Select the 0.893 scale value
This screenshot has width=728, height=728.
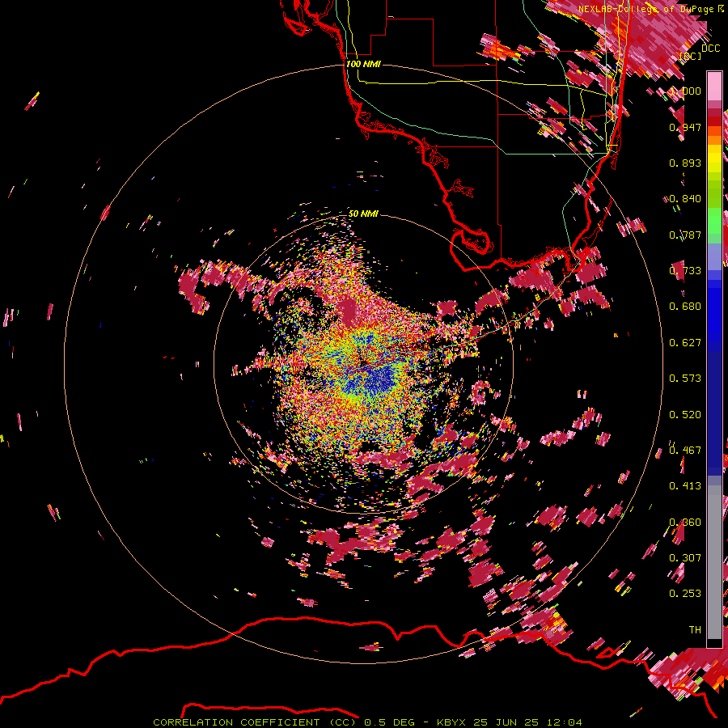pyautogui.click(x=685, y=163)
